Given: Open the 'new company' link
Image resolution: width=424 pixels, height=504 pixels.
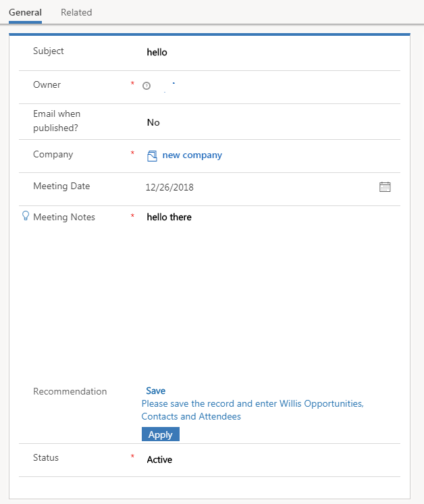Looking at the screenshot, I should [192, 155].
